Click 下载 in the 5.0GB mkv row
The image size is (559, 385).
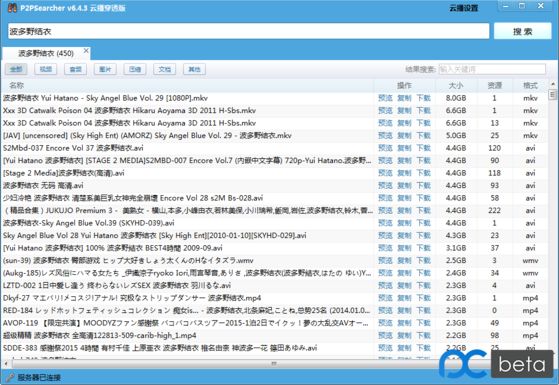click(424, 135)
